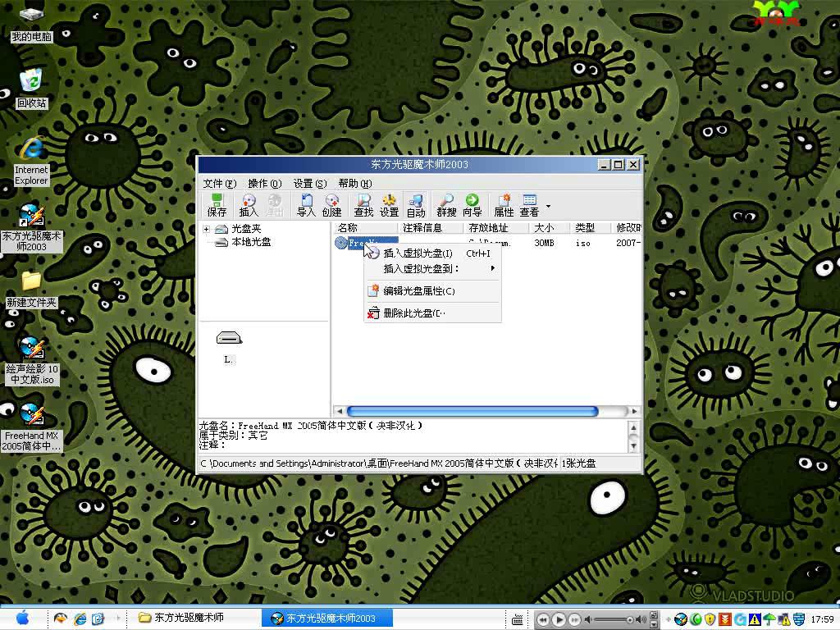Image resolution: width=840 pixels, height=630 pixels.
Task: Mute with the taskbar media player speaker icon
Action: (x=588, y=620)
